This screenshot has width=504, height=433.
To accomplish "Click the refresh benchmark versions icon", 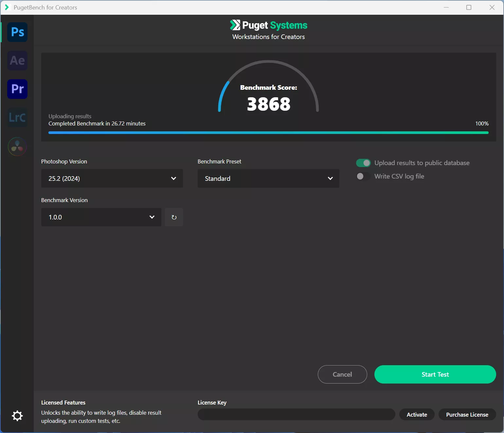I will pos(174,217).
